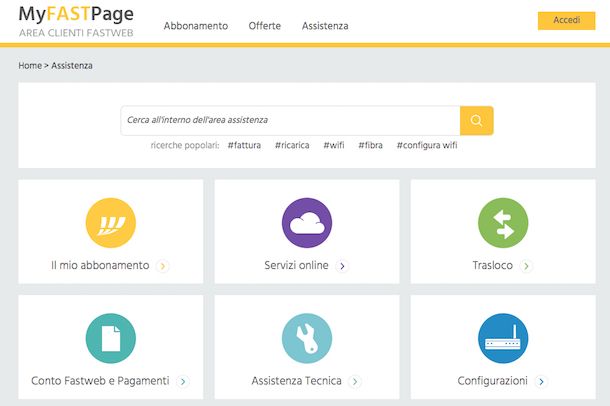Open the MyFASTPage logo home link

tap(76, 14)
